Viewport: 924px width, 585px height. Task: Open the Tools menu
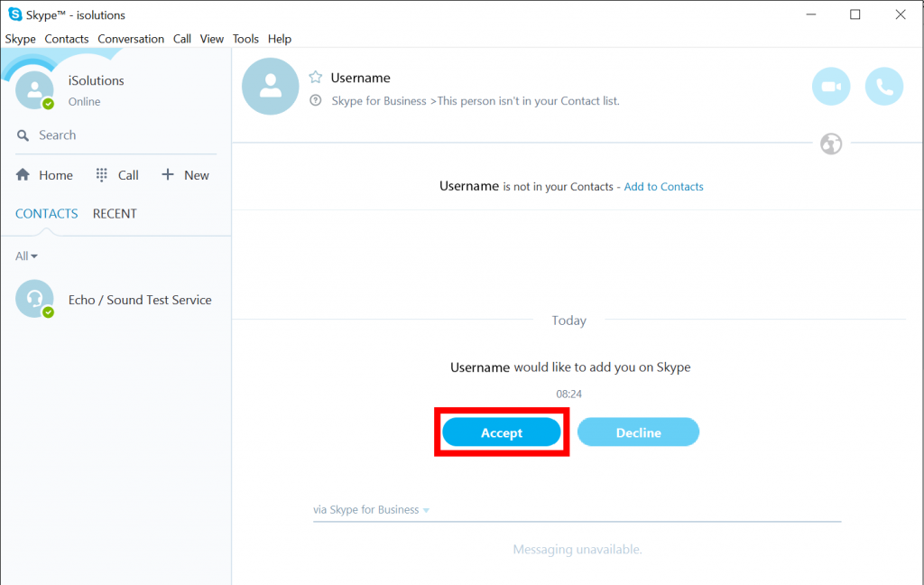click(245, 39)
